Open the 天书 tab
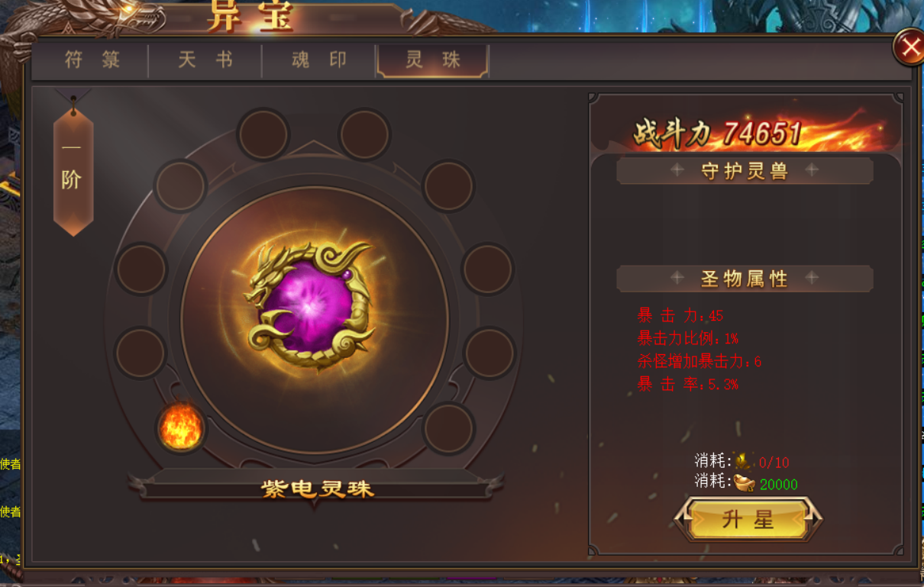 tap(205, 60)
